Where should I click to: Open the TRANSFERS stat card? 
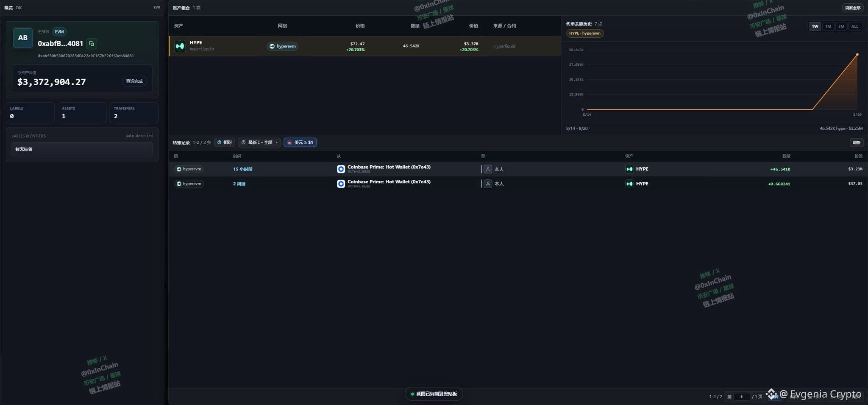[x=134, y=112]
